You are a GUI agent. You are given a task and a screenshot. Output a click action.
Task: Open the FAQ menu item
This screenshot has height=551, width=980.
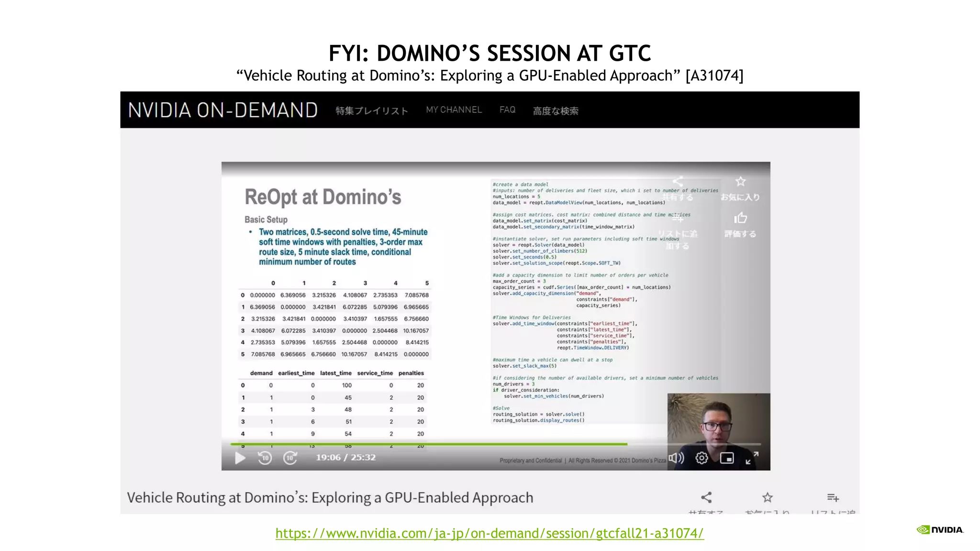pos(507,110)
